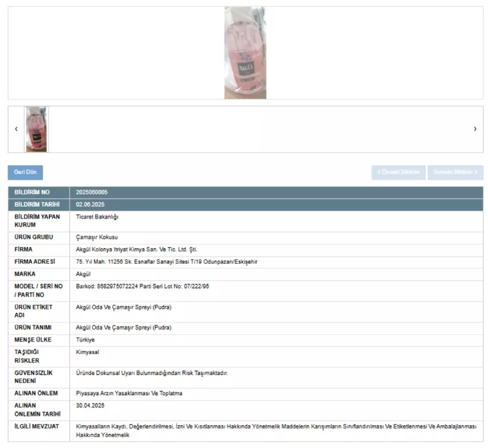Click the Marka value Akgül
Screen dimensions: 488x448
coord(83,274)
